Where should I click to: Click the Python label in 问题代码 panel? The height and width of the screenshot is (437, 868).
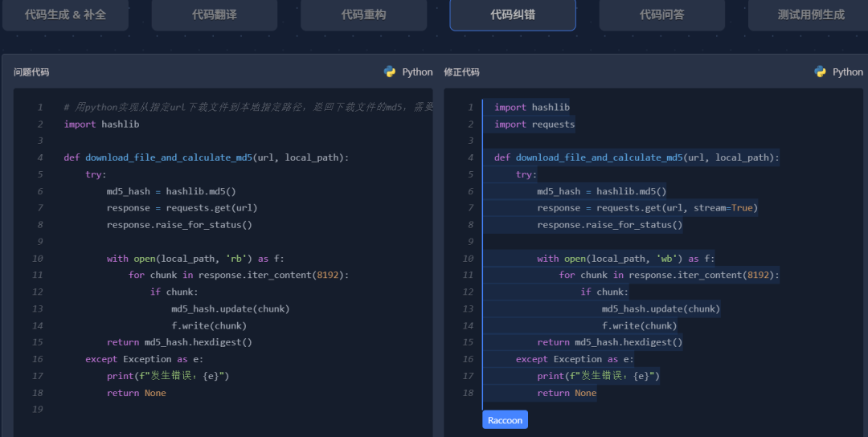click(x=417, y=72)
